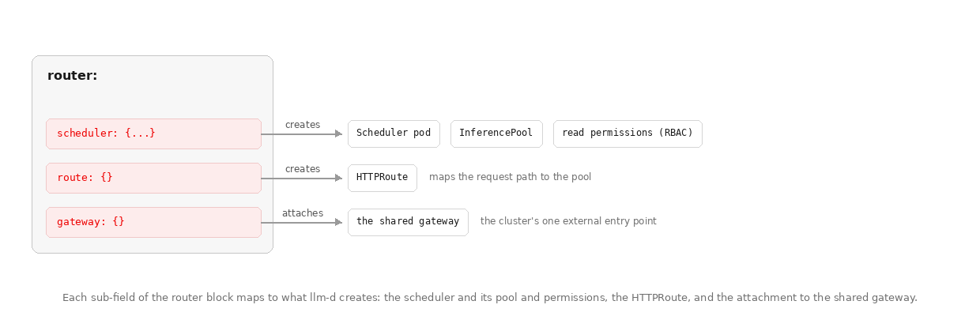Viewport: 980px width, 316px height.
Task: Click the arrowhead pointing to Scheduler pod
Action: [339, 134]
